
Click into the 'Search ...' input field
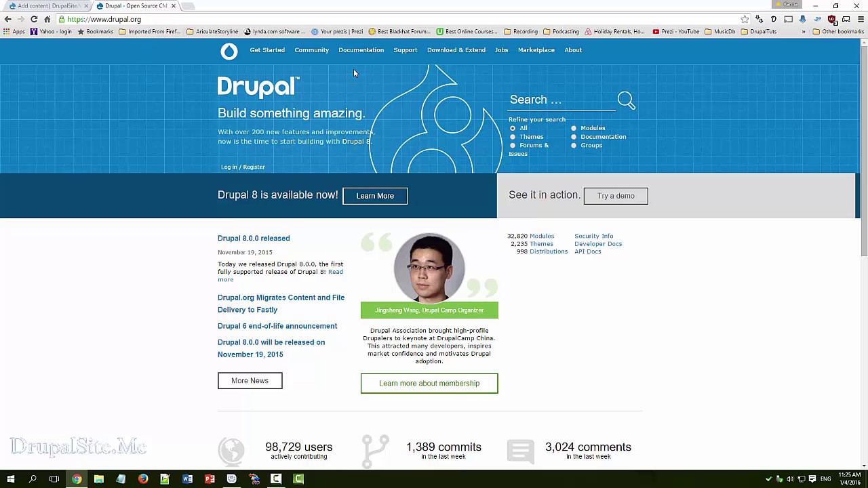(x=561, y=100)
